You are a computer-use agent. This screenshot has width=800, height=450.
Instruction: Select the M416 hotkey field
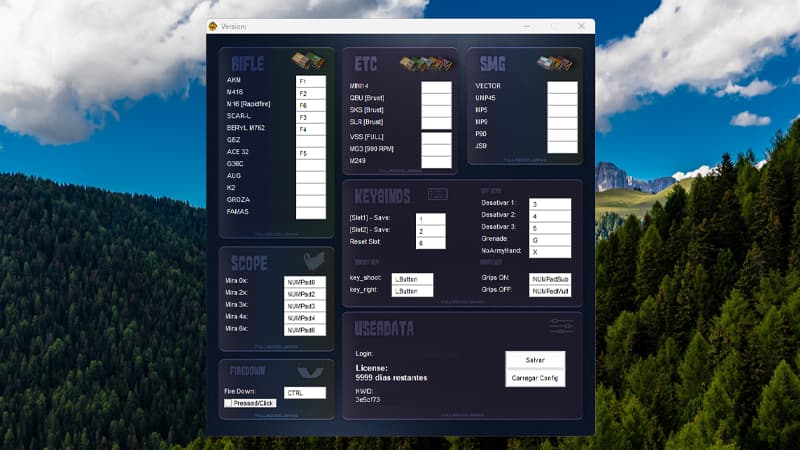[x=311, y=93]
